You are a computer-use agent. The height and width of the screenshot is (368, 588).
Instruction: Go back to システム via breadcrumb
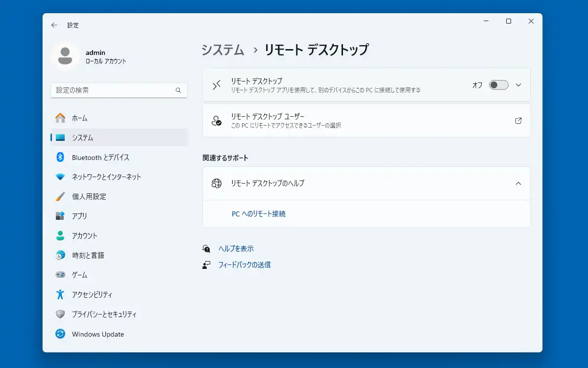(223, 50)
